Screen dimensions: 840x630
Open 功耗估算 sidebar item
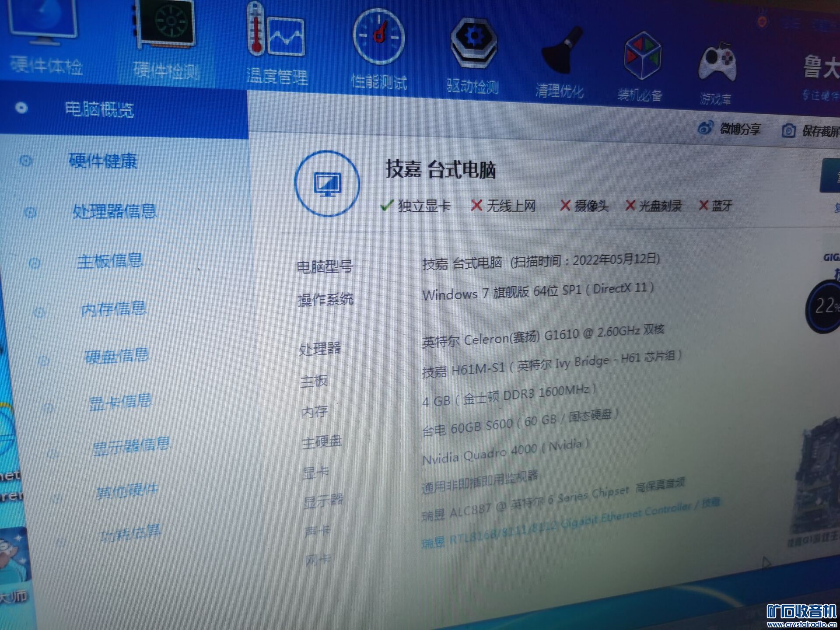pos(130,534)
